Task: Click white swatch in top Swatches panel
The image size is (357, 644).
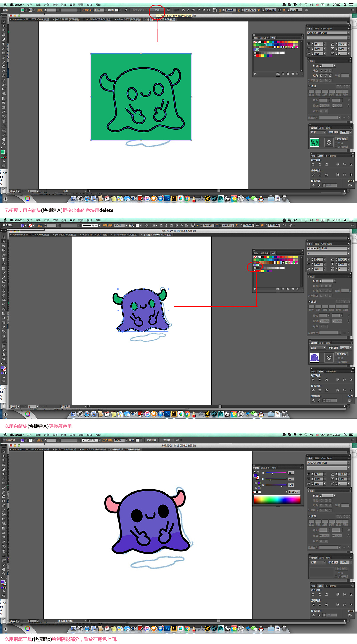Action: point(260,42)
